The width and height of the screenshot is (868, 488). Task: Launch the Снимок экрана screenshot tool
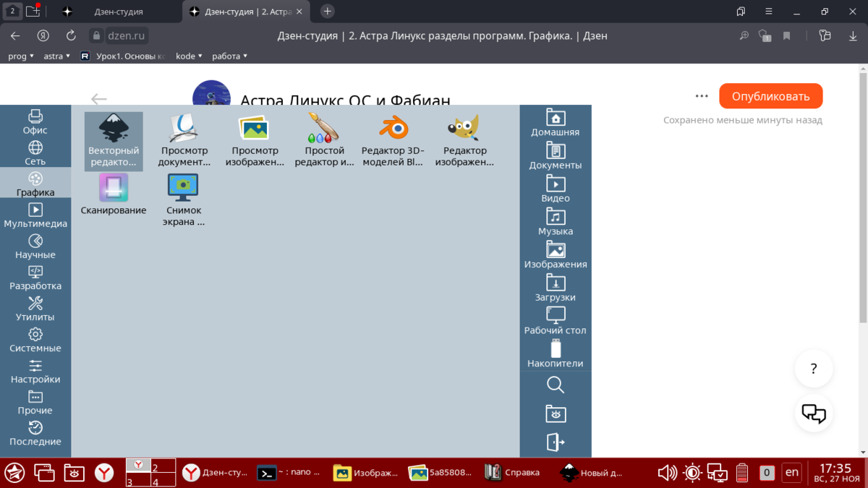pos(184,200)
